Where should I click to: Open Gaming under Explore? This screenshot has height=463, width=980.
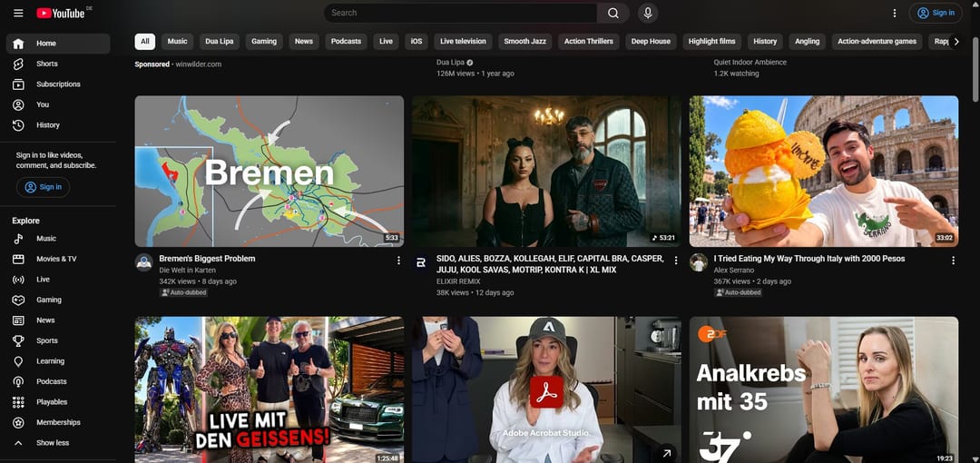point(58,300)
